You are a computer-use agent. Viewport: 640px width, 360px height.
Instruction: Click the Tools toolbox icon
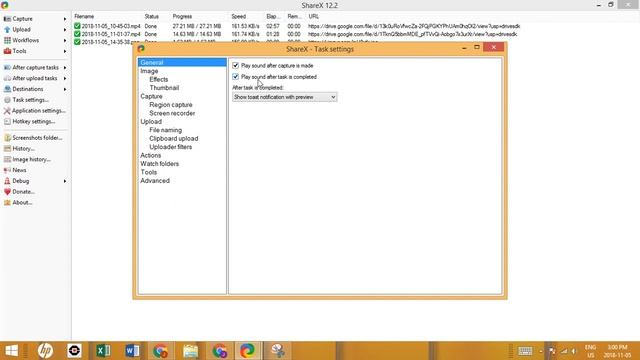pyautogui.click(x=7, y=51)
